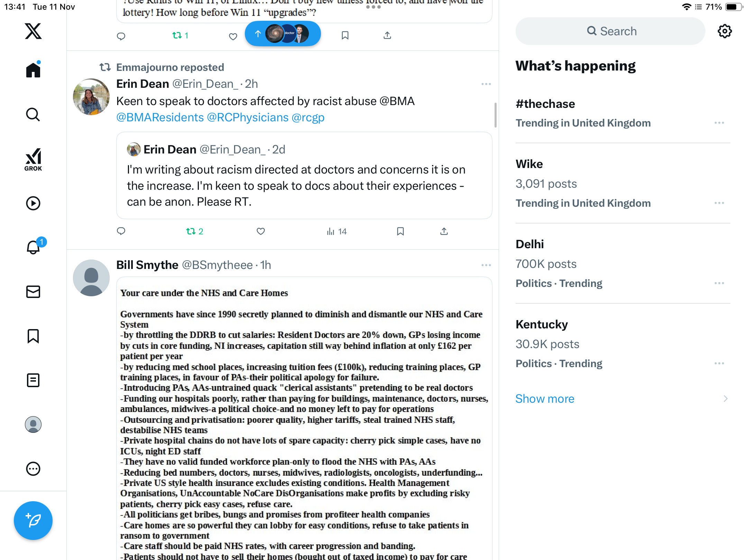Open more options for Erin Dean's post

(486, 84)
